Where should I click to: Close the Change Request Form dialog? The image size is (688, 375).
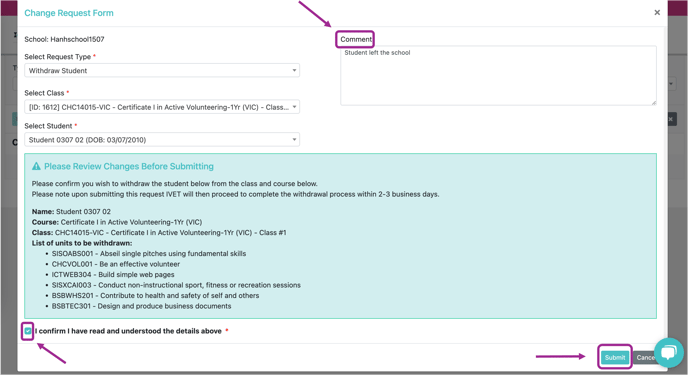pos(657,13)
